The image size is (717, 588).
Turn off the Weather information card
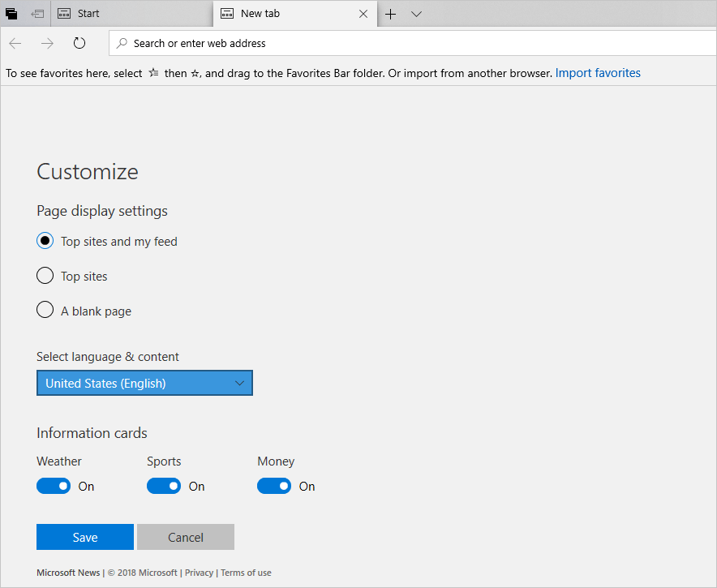53,486
